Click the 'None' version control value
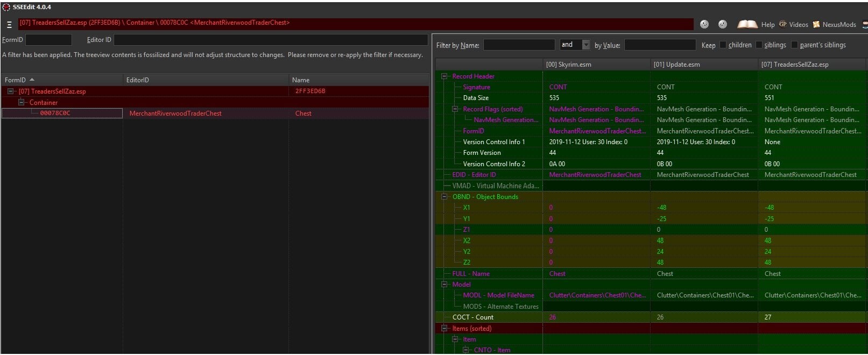This screenshot has height=355, width=868. (x=772, y=142)
